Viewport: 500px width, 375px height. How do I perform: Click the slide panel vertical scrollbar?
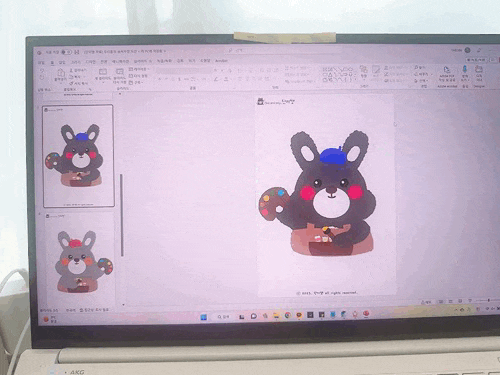coord(122,215)
